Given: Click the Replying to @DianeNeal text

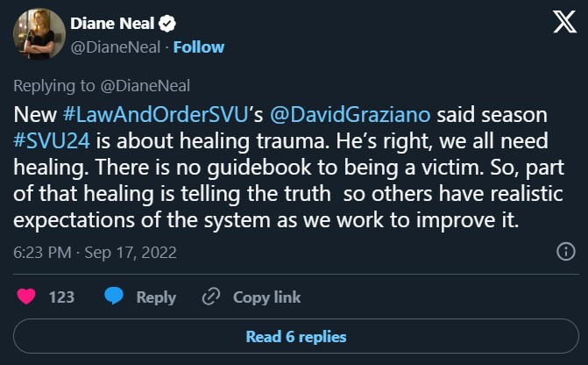Looking at the screenshot, I should point(103,85).
